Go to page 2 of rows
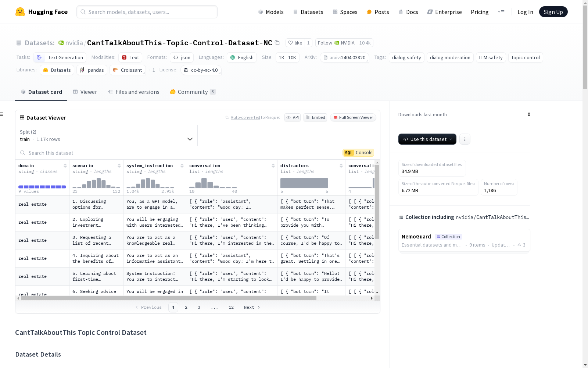 186,307
